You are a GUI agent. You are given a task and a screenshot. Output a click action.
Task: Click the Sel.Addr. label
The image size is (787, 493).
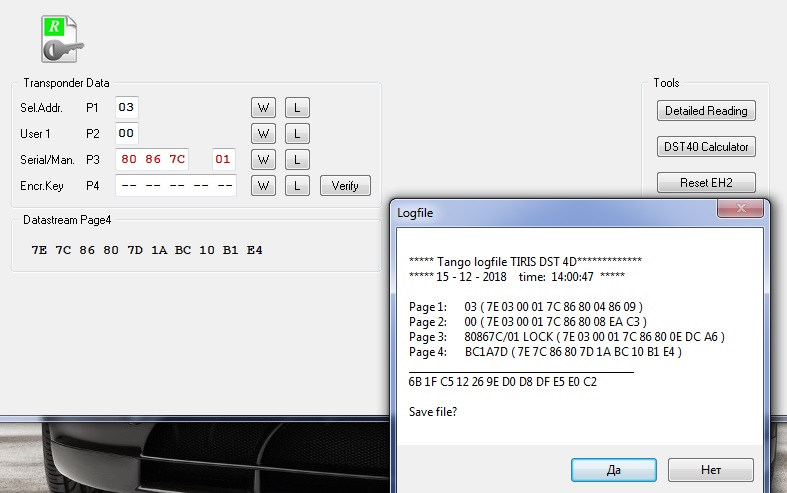[41, 107]
